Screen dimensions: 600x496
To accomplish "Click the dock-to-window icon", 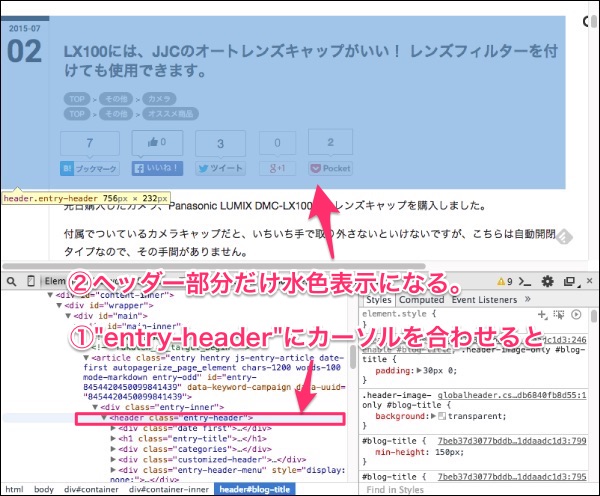I will click(570, 282).
